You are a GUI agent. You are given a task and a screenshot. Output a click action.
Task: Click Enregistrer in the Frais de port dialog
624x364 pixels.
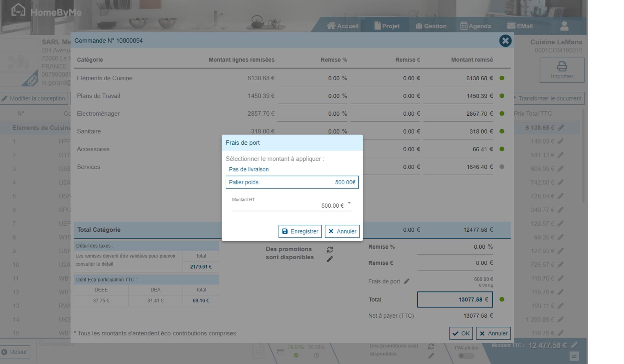300,231
